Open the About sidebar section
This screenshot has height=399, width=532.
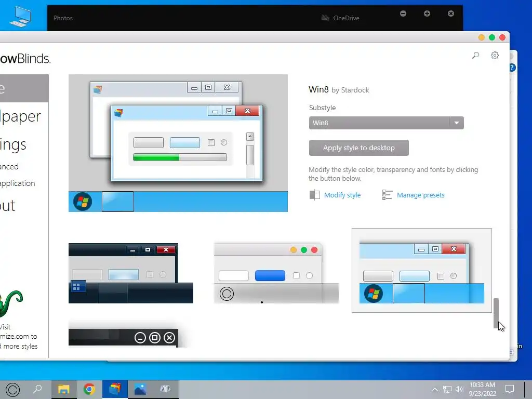tap(7, 206)
